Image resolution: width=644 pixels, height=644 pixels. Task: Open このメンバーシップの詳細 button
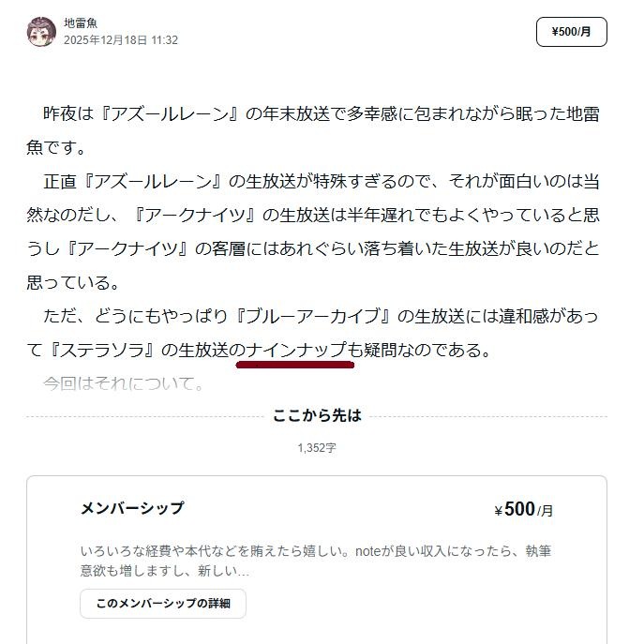point(163,604)
